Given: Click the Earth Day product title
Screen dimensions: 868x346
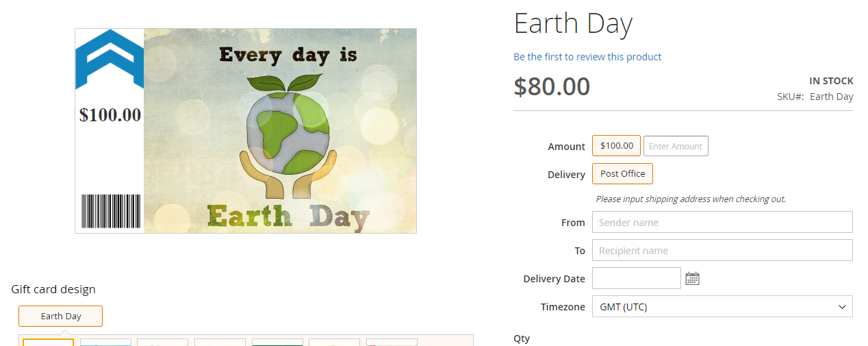Looking at the screenshot, I should [573, 25].
